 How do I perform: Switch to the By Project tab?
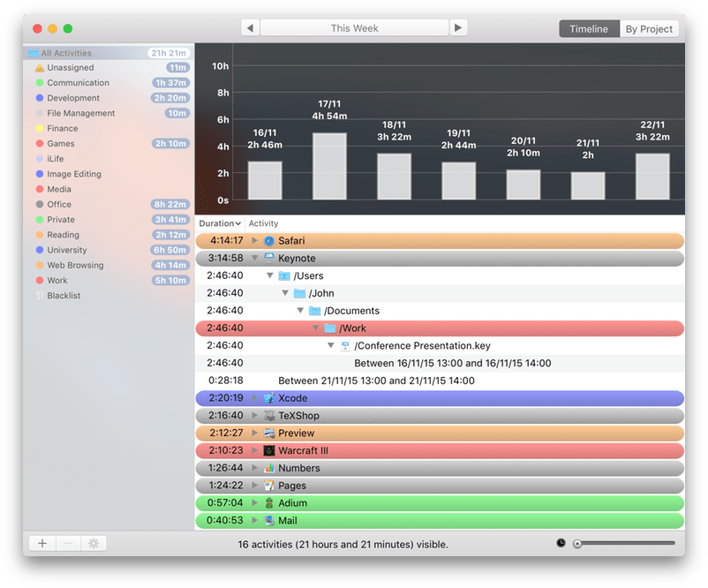pos(648,28)
